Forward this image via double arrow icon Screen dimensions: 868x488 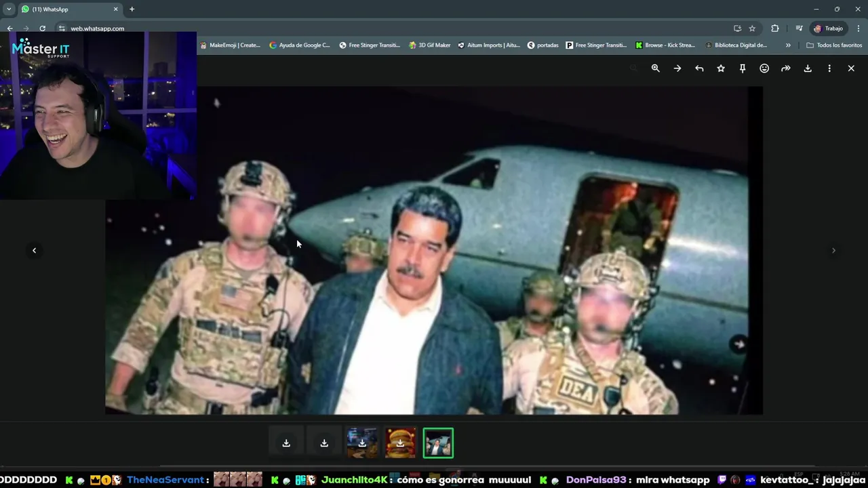(786, 68)
